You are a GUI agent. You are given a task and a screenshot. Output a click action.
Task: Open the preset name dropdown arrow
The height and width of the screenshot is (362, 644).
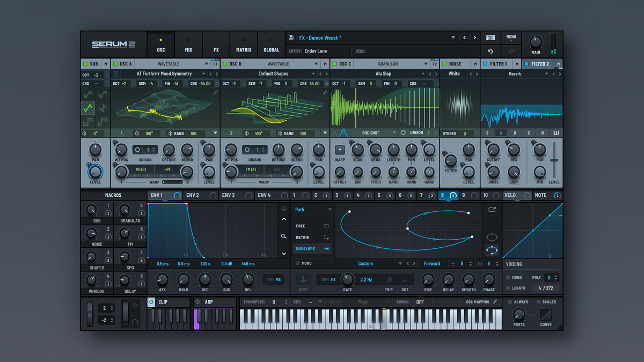point(453,38)
